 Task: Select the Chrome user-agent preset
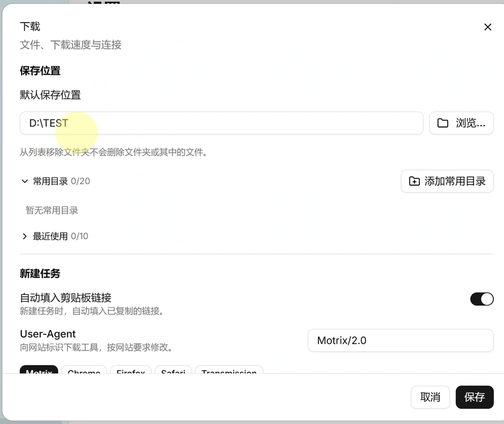tap(84, 370)
